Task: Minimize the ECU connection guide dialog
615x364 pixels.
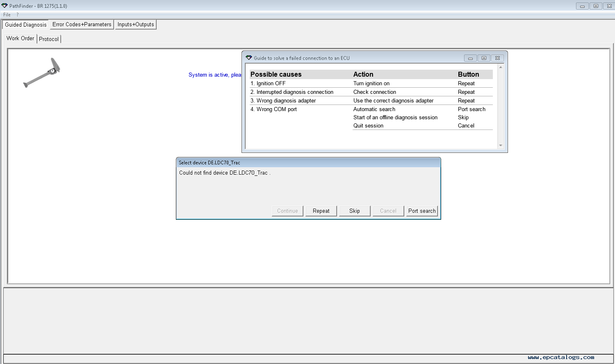Action: (470, 58)
